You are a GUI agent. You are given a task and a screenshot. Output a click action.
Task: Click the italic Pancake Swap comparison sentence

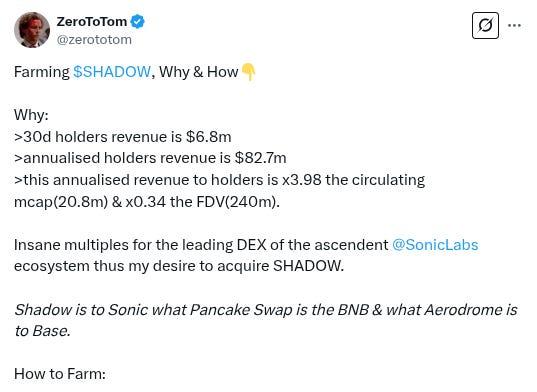(266, 310)
